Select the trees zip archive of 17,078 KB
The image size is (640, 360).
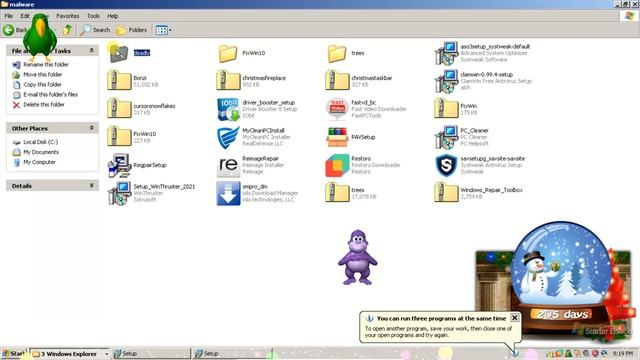click(x=337, y=193)
